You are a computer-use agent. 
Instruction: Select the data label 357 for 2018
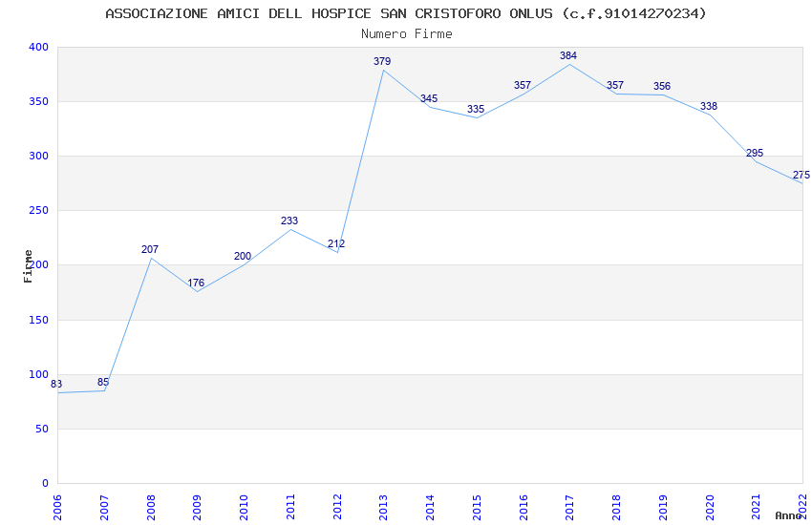pos(615,85)
